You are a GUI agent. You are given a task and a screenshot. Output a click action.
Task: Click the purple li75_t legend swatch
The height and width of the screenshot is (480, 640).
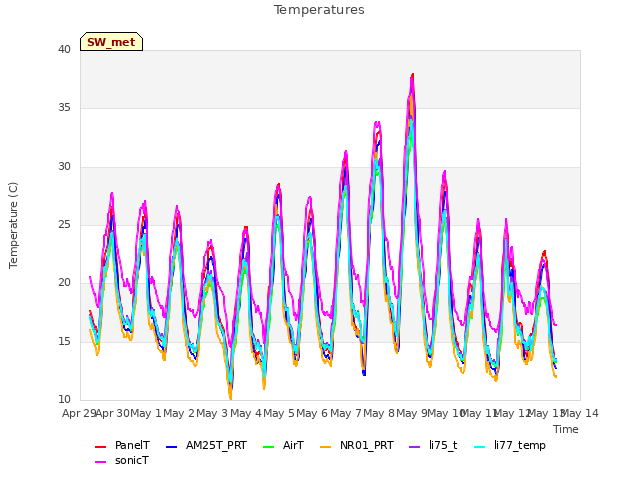point(414,447)
